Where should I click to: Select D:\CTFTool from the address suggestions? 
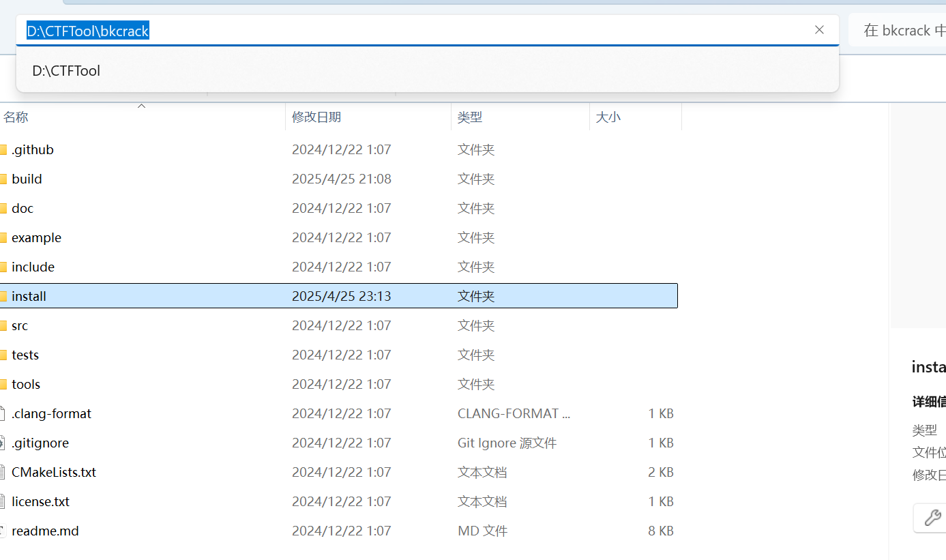(65, 70)
